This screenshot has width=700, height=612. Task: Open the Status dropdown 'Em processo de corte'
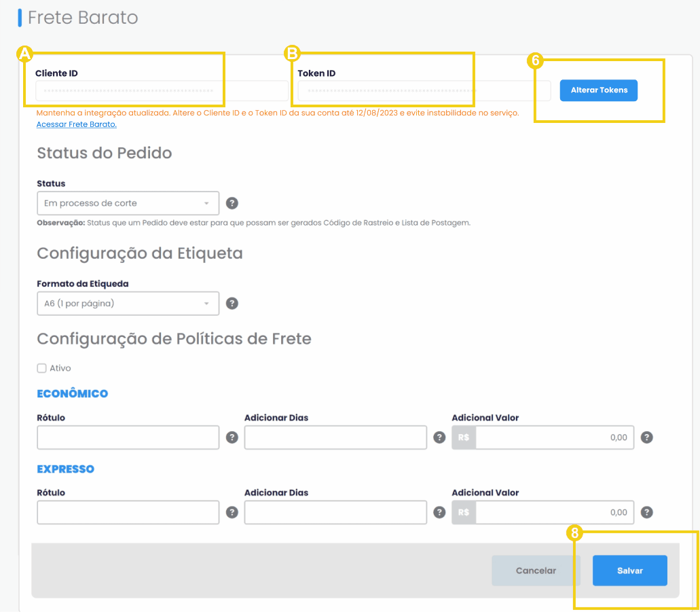[128, 203]
